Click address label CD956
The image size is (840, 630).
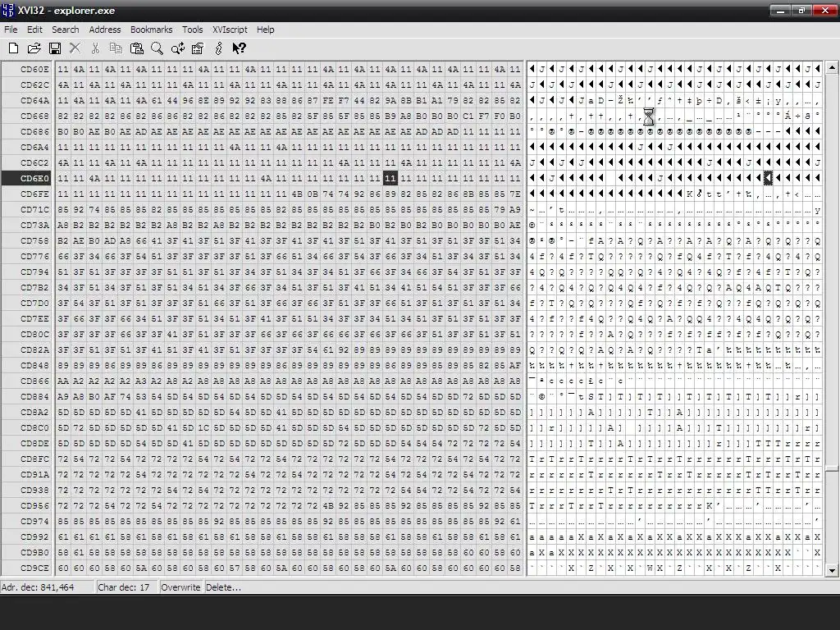[x=34, y=505]
